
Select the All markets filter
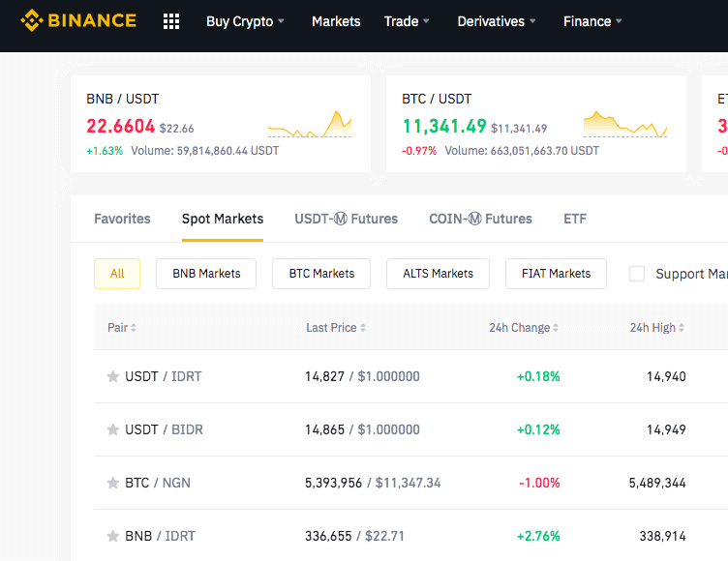pyautogui.click(x=117, y=274)
